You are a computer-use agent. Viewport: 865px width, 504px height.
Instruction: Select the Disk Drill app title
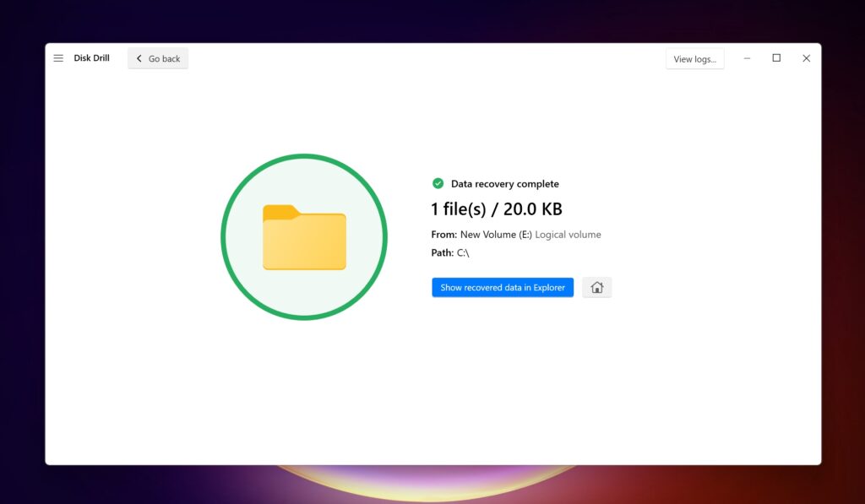92,57
